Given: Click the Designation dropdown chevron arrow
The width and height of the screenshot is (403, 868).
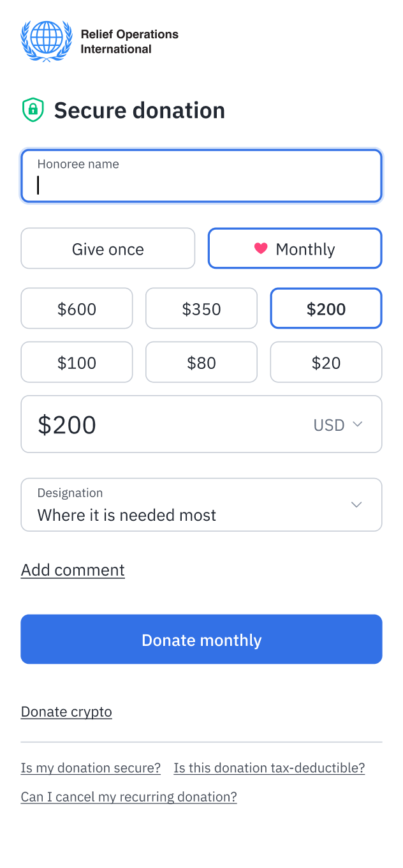Looking at the screenshot, I should (356, 504).
